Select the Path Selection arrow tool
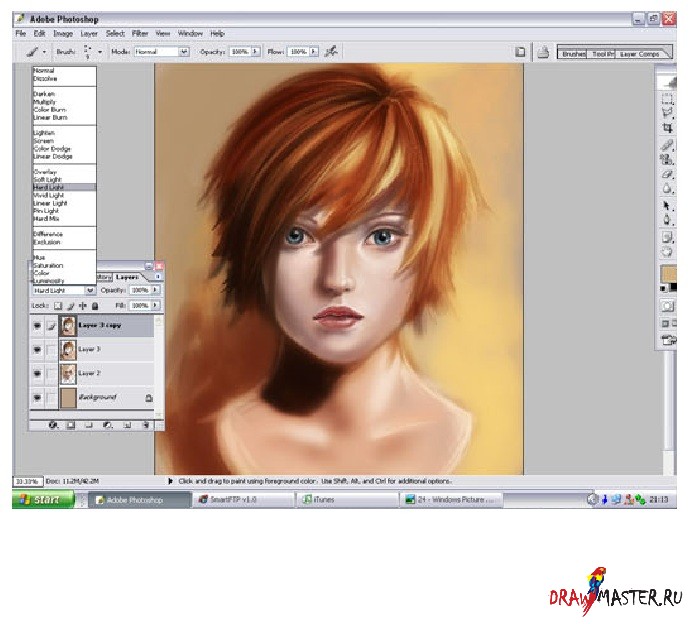Image resolution: width=690 pixels, height=624 pixels. point(667,206)
